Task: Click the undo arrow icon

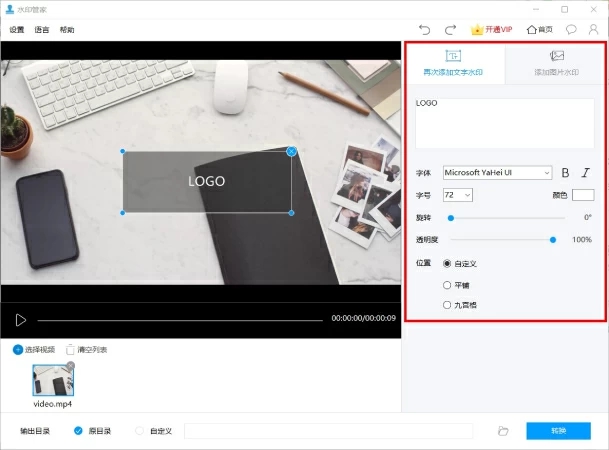Action: [x=425, y=30]
